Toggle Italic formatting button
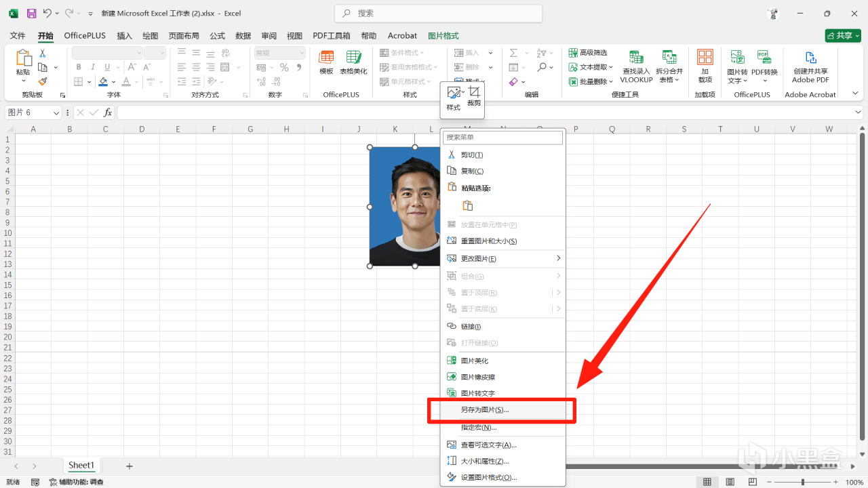Screen dimensions: 868x488 (x=92, y=67)
